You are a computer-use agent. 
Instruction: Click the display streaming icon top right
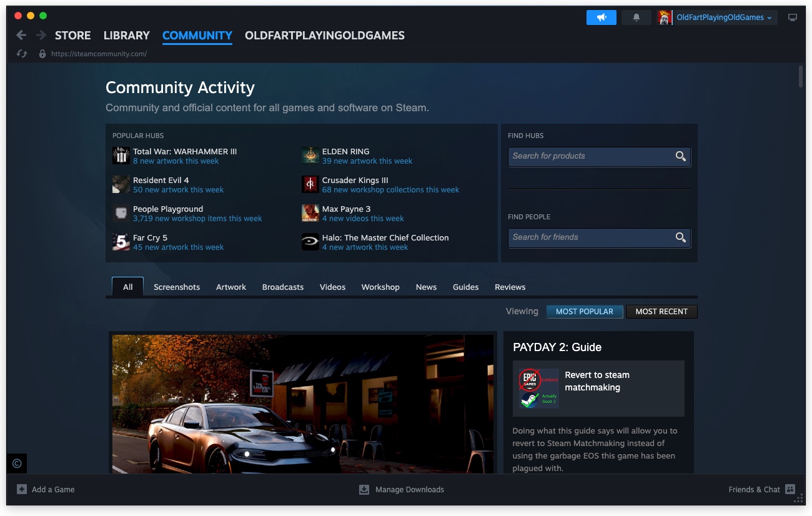(793, 17)
